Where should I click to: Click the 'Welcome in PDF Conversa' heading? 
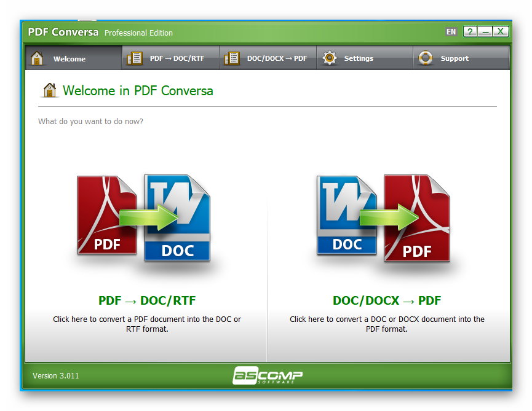138,91
